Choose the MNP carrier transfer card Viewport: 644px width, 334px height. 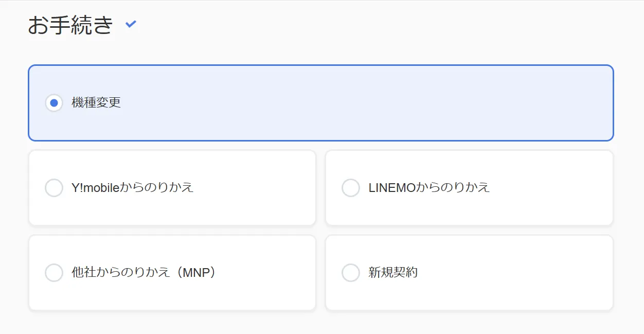point(172,273)
